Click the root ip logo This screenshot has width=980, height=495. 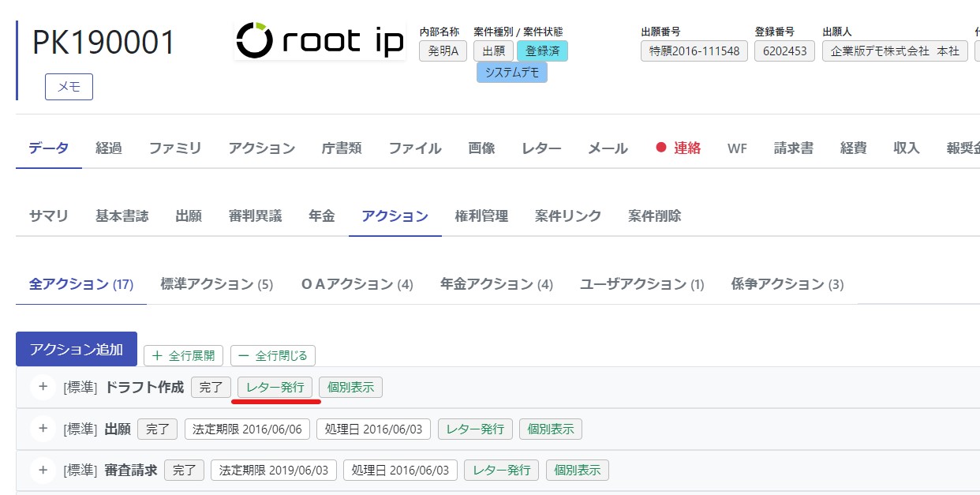pyautogui.click(x=320, y=41)
